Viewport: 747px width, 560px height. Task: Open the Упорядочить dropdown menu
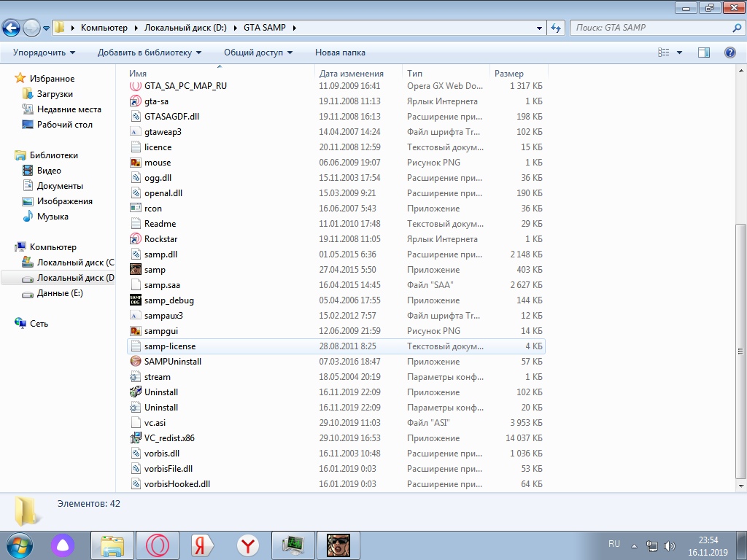44,52
